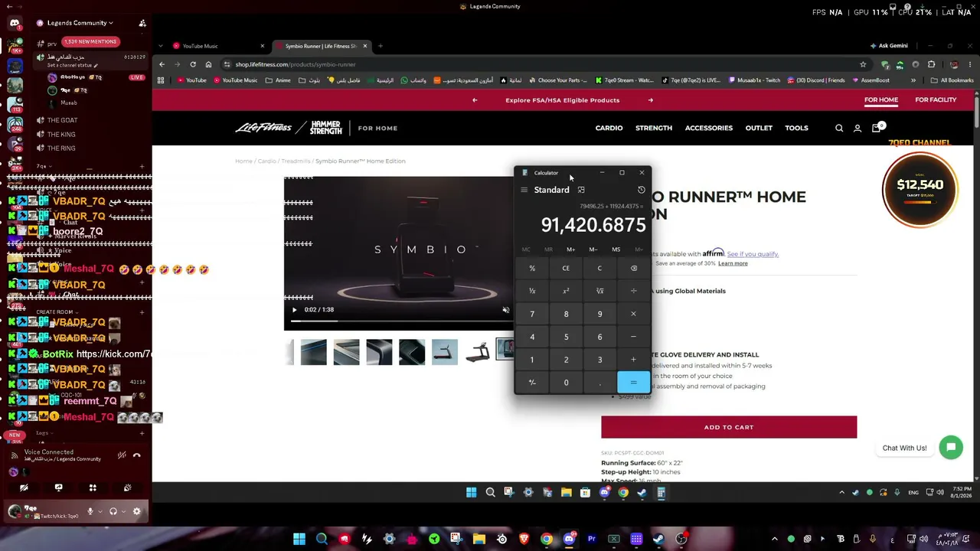Expand the Legends Community server dropdown

click(80, 23)
